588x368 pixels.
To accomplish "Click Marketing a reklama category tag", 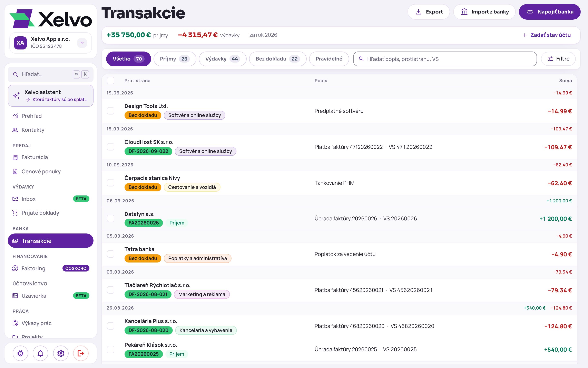I will tap(202, 294).
